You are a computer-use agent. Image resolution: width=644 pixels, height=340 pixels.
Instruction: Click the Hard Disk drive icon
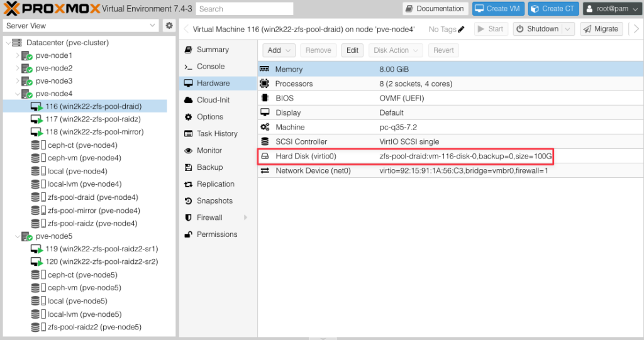[x=265, y=156]
